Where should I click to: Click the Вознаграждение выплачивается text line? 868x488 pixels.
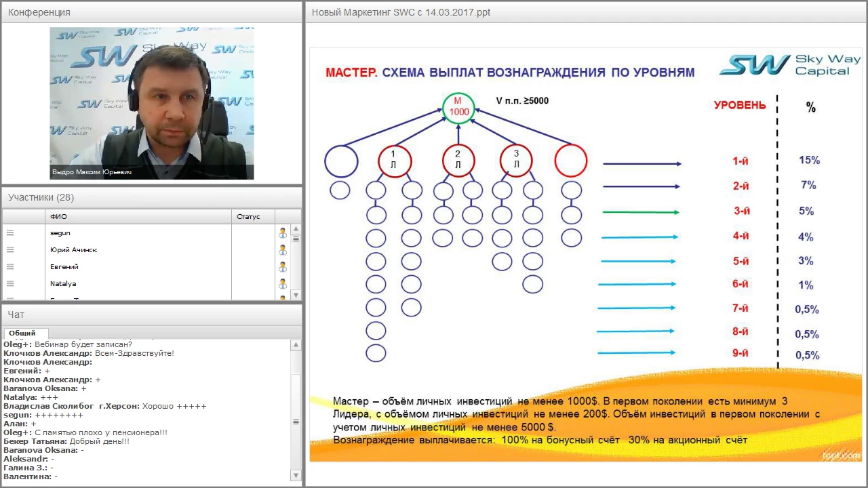[540, 440]
